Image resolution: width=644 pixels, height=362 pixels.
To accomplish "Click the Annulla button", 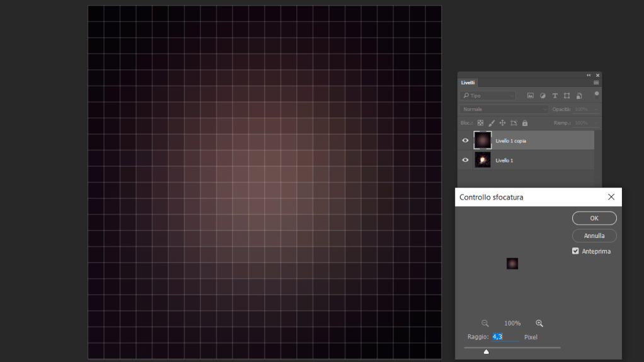I will [594, 235].
